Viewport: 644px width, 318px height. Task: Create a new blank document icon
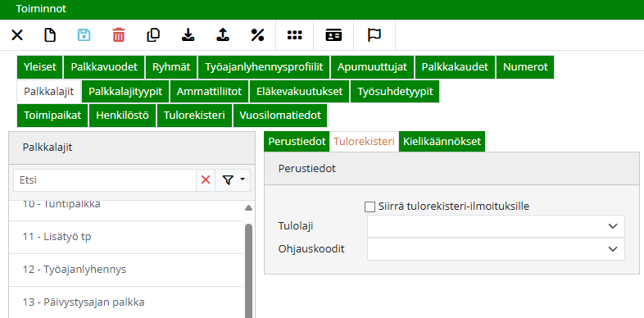pyautogui.click(x=50, y=35)
